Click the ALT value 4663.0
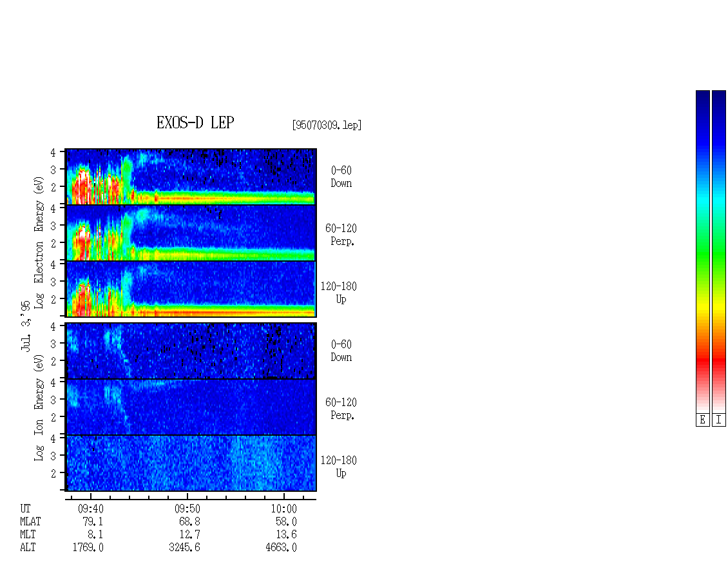The image size is (728, 564). (282, 548)
